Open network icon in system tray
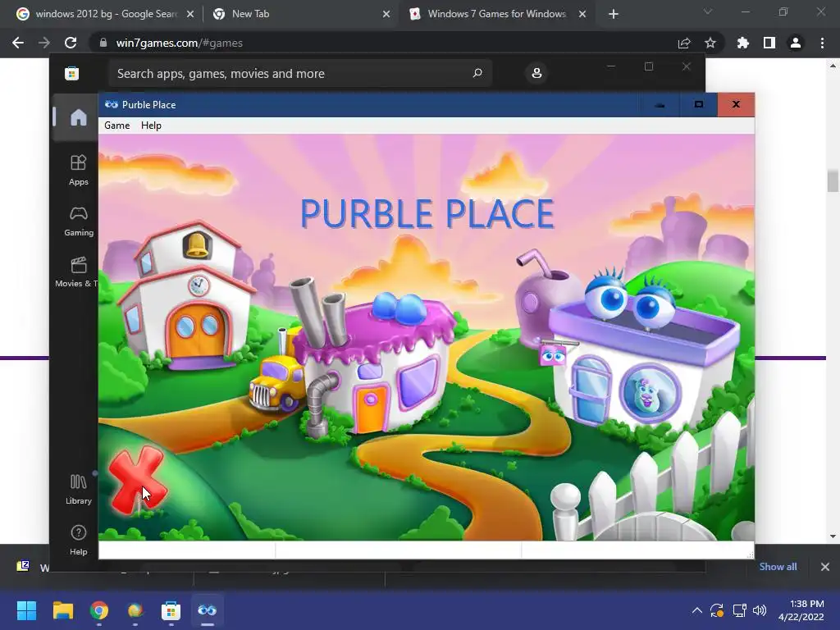Viewport: 840px width, 630px height. tap(739, 610)
